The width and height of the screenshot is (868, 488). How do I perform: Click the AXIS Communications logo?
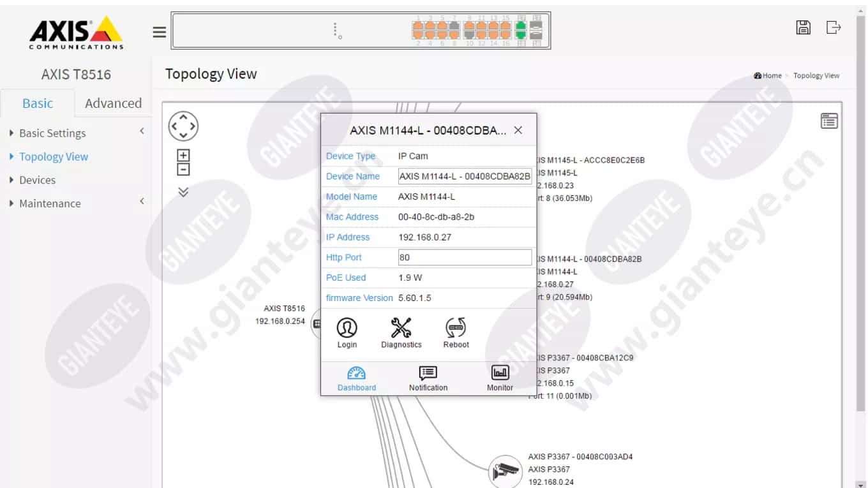(76, 33)
